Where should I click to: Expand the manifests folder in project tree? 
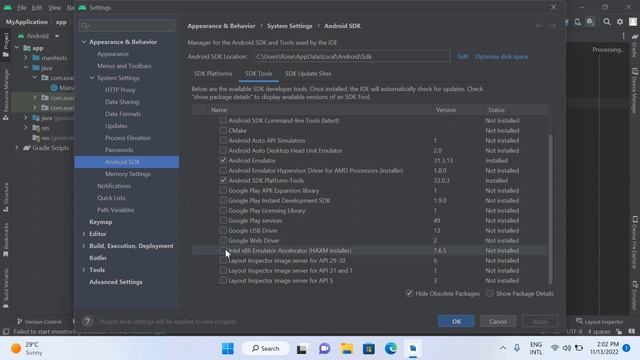[x=26, y=58]
